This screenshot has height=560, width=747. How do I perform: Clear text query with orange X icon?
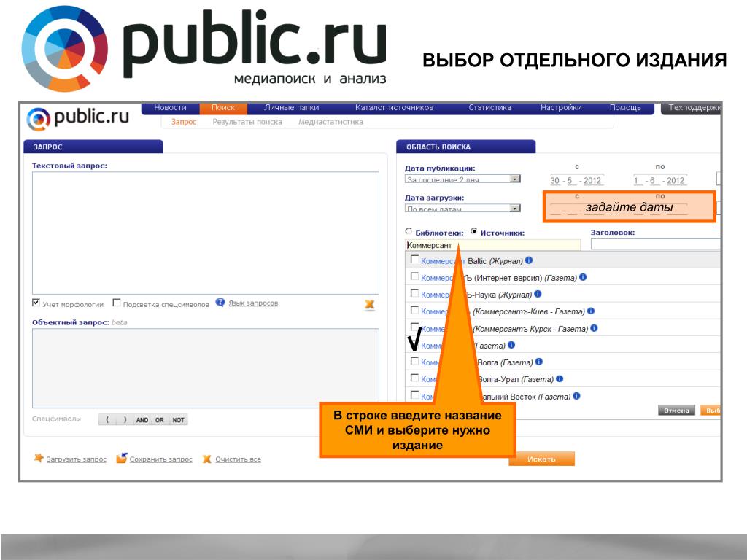[x=369, y=305]
